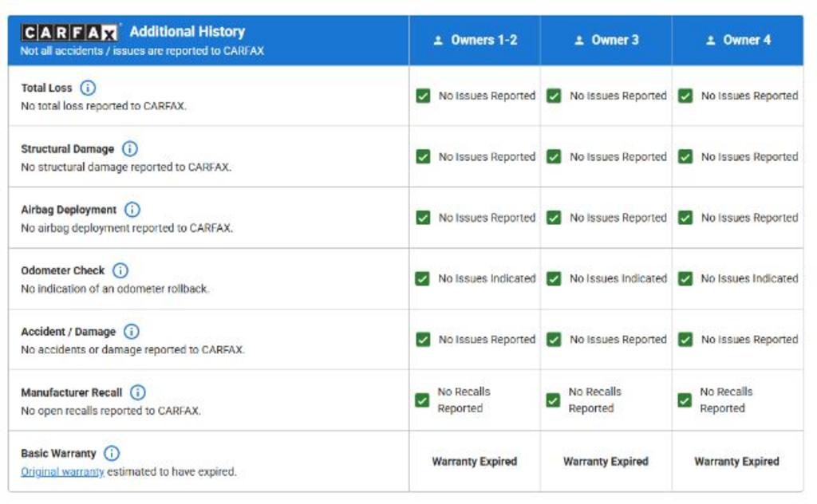
Task: Click 'No airbag deployment reported to CARFAX.' text
Action: click(127, 228)
